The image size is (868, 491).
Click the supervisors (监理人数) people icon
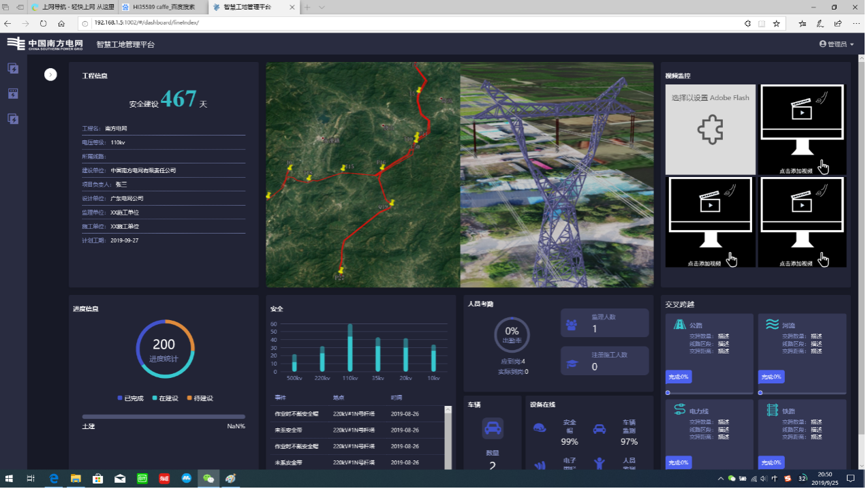572,325
